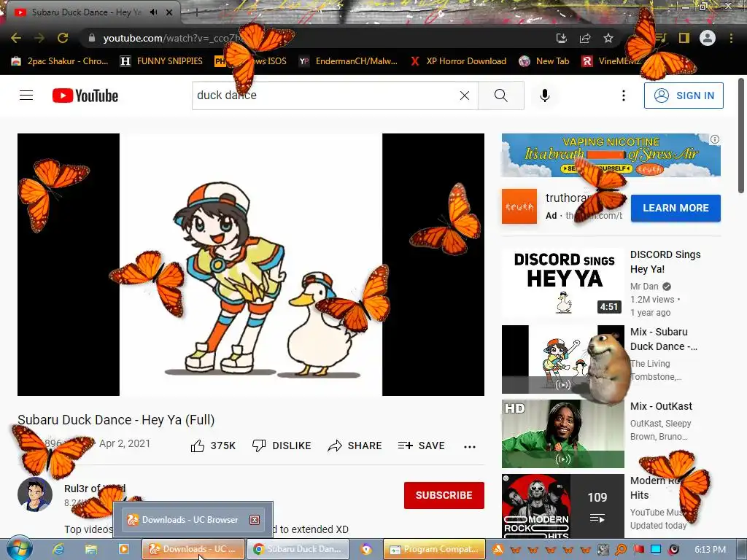This screenshot has height=560, width=747.
Task: Select the Subaru Duck Dance browser tab
Action: click(90, 12)
